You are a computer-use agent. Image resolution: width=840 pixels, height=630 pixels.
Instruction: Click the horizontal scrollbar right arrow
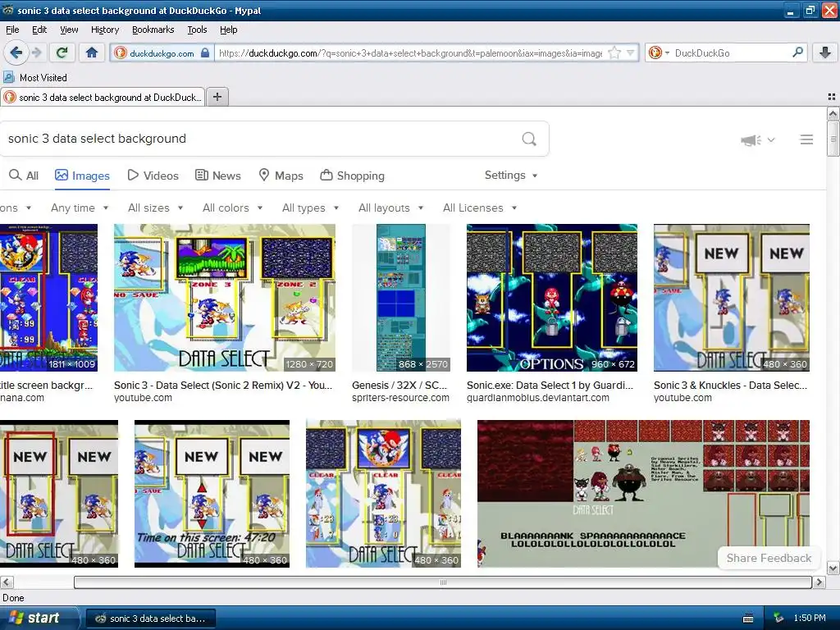[819, 582]
